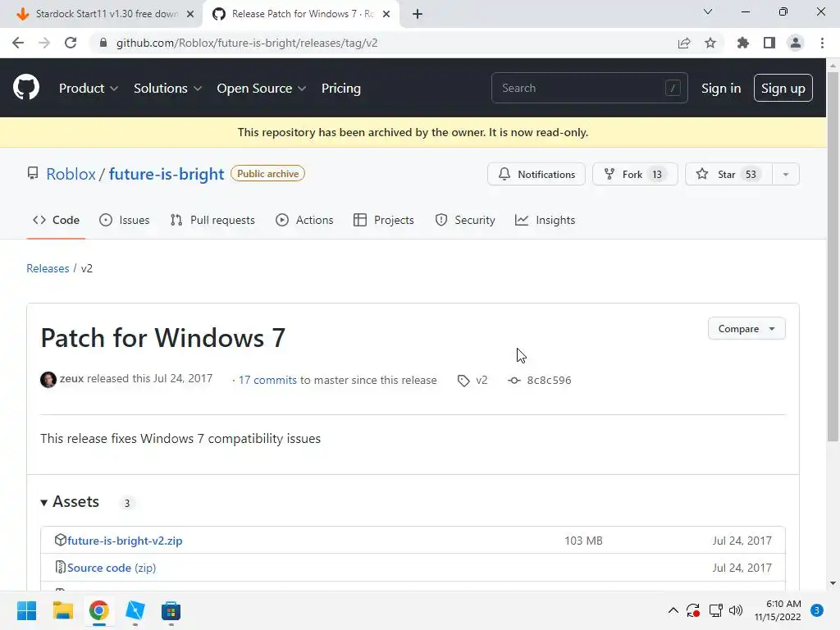Expand Product menu
Image resolution: width=840 pixels, height=630 pixels.
tap(89, 88)
